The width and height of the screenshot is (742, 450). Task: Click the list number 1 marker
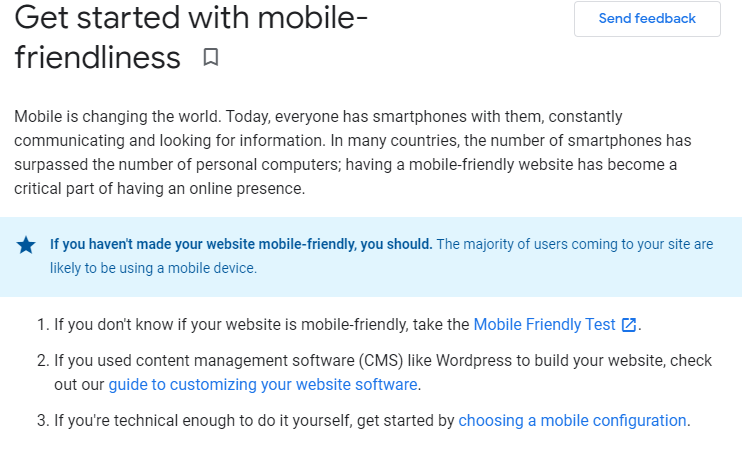[x=43, y=325]
